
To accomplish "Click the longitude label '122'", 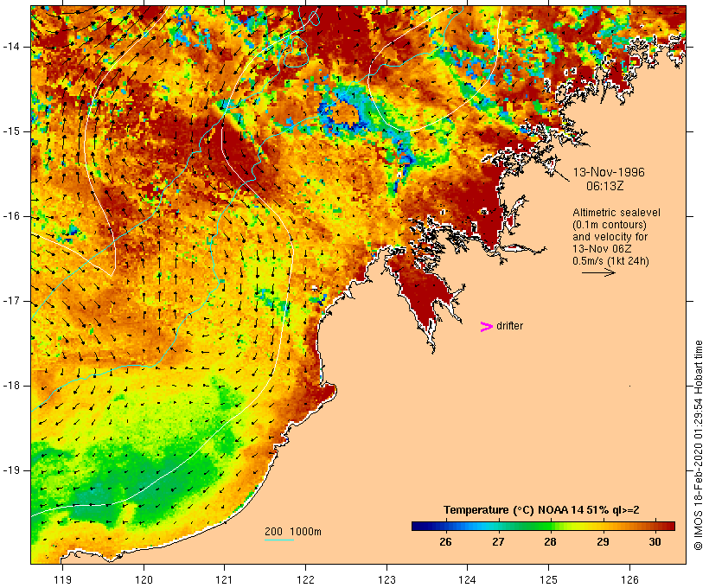I will point(305,579).
